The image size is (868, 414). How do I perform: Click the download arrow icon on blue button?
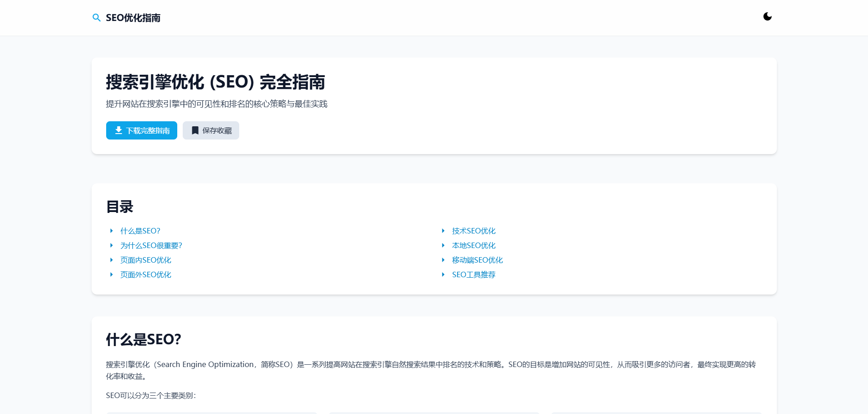[118, 130]
